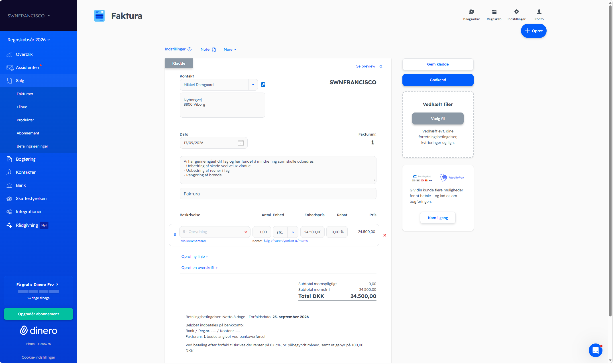The width and height of the screenshot is (613, 364).
Task: Expand the SWNFRANCISCO company switcher
Action: pos(29,16)
